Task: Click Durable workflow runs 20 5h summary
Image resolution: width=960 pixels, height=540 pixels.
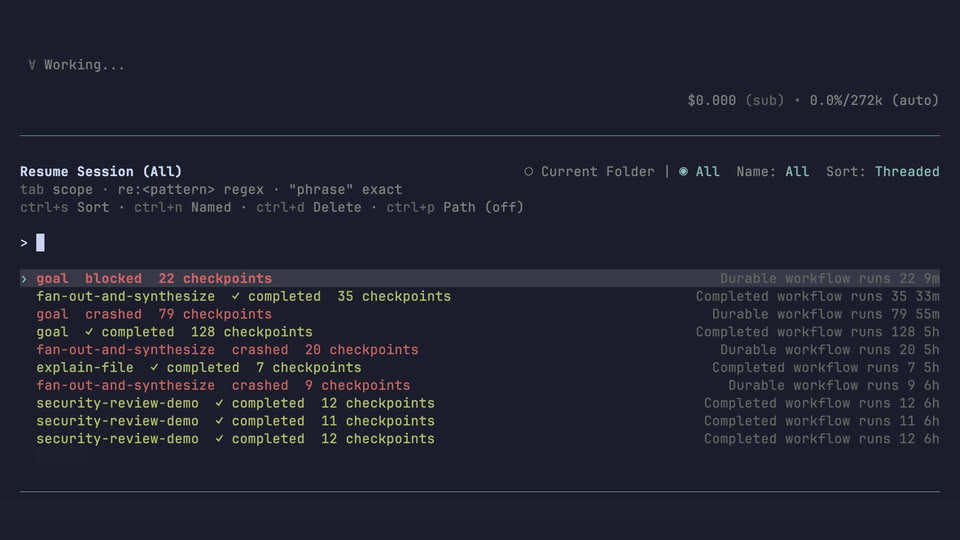Action: tap(830, 350)
